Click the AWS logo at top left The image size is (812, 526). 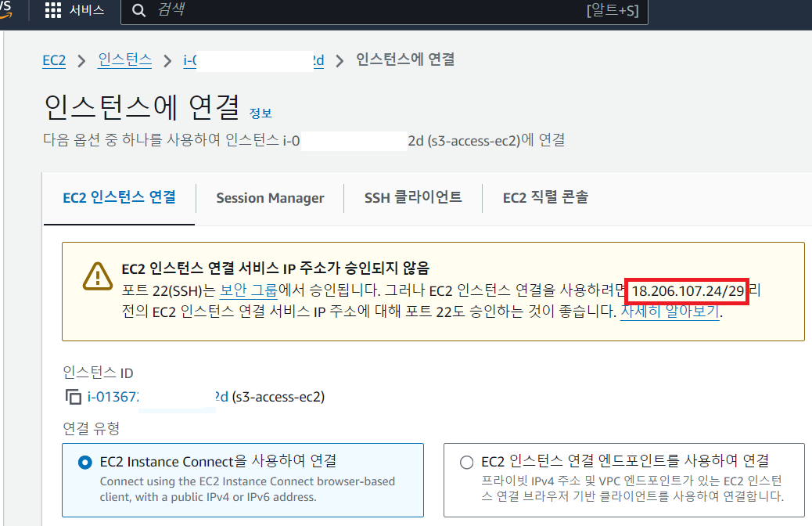point(5,10)
